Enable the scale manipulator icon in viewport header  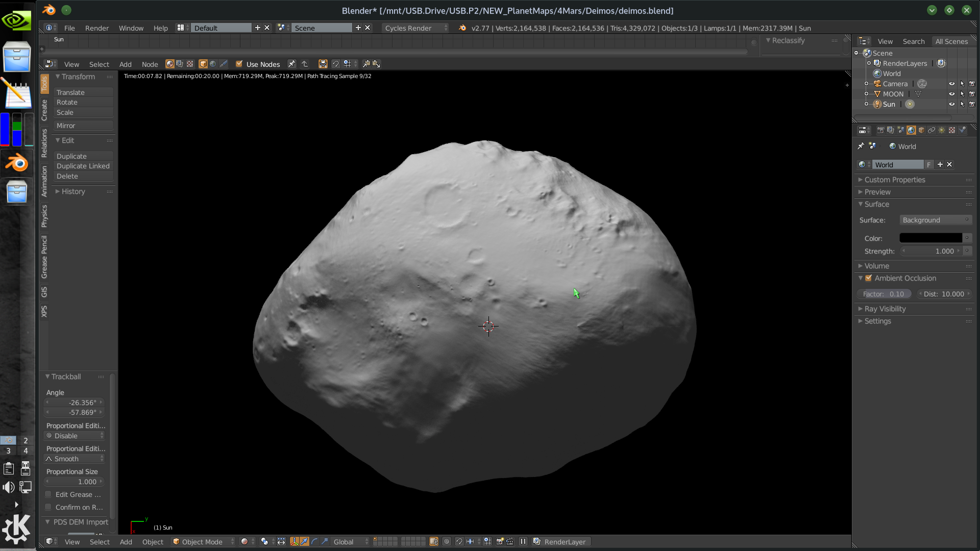point(325,542)
